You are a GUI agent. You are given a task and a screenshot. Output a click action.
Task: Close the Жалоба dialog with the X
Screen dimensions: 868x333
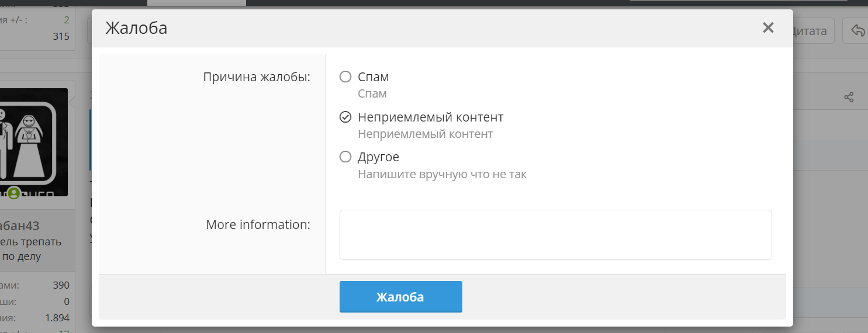[768, 27]
